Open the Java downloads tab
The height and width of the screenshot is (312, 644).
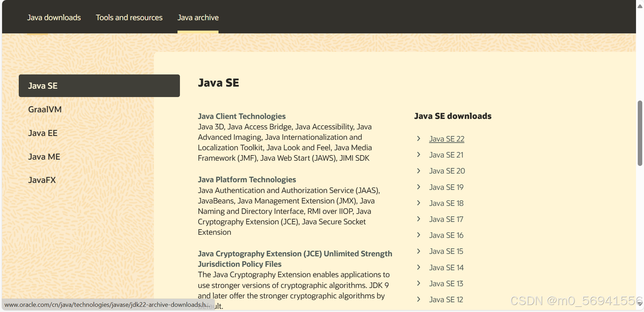click(54, 17)
